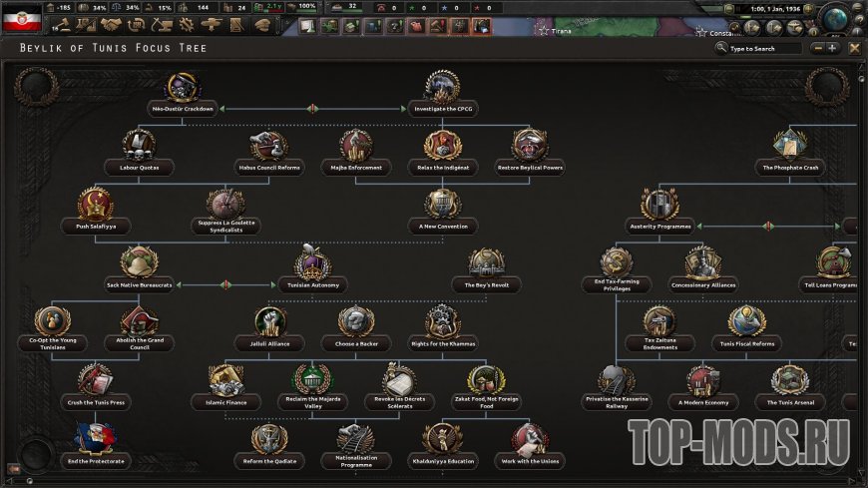Open the Trade menu icon
The width and height of the screenshot is (868, 488).
(137, 25)
